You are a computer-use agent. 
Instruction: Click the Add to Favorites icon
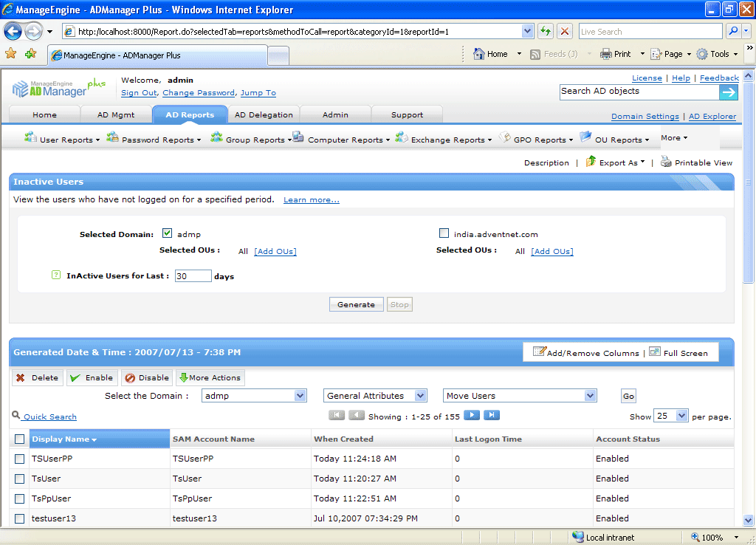coord(31,53)
